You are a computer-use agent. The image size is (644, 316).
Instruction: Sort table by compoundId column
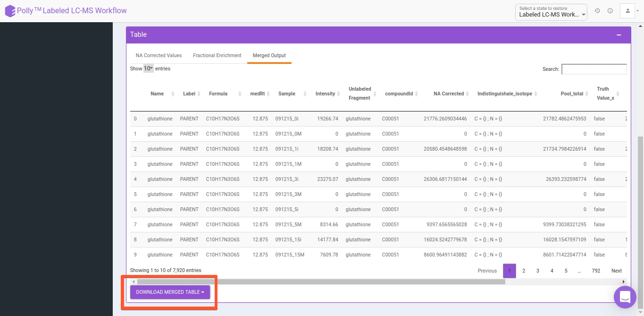[x=417, y=94]
